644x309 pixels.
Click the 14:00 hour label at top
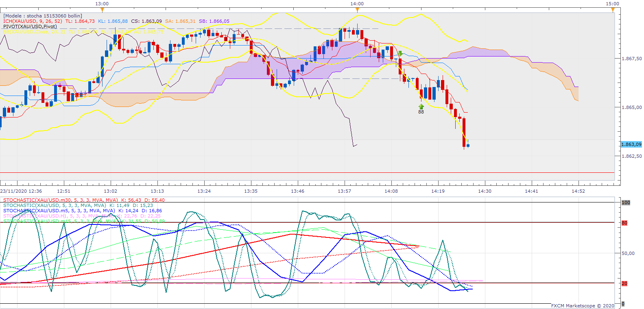click(x=357, y=4)
